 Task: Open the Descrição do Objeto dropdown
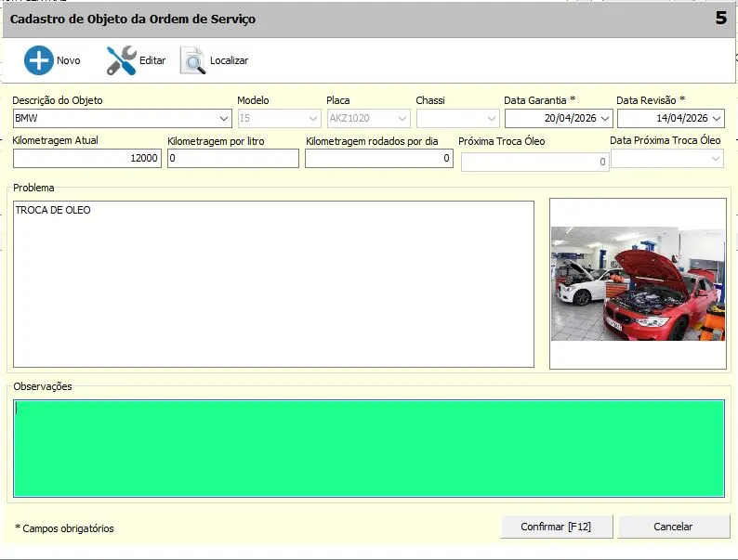[224, 119]
